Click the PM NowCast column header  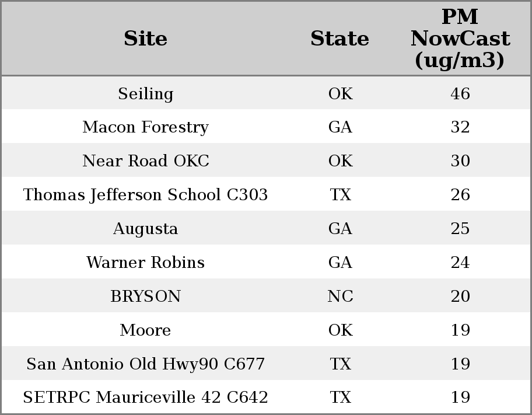pos(460,39)
